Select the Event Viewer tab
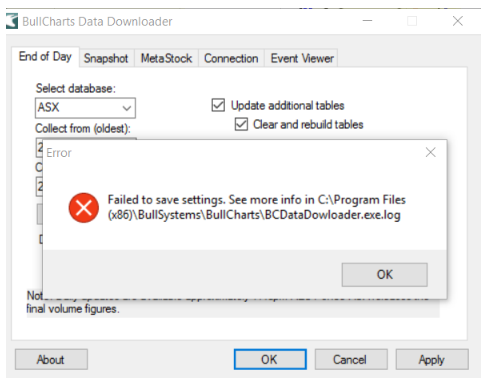495x388 pixels. point(302,58)
